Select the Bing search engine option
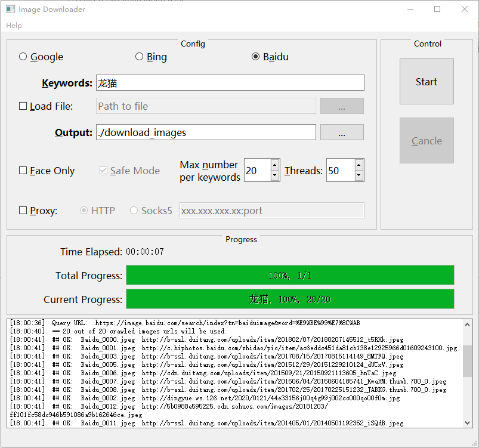Screen dimensions: 479x448 tap(151, 57)
